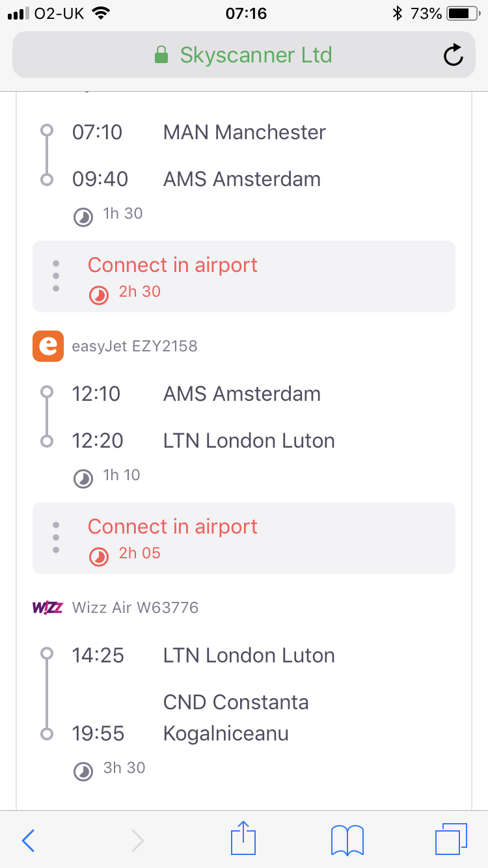
Task: Open the bookmarks book icon
Action: [x=347, y=840]
